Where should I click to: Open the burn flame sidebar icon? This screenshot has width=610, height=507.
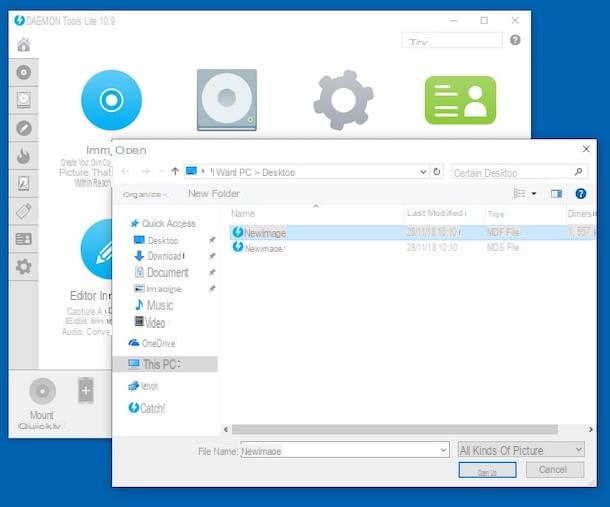coord(24,156)
